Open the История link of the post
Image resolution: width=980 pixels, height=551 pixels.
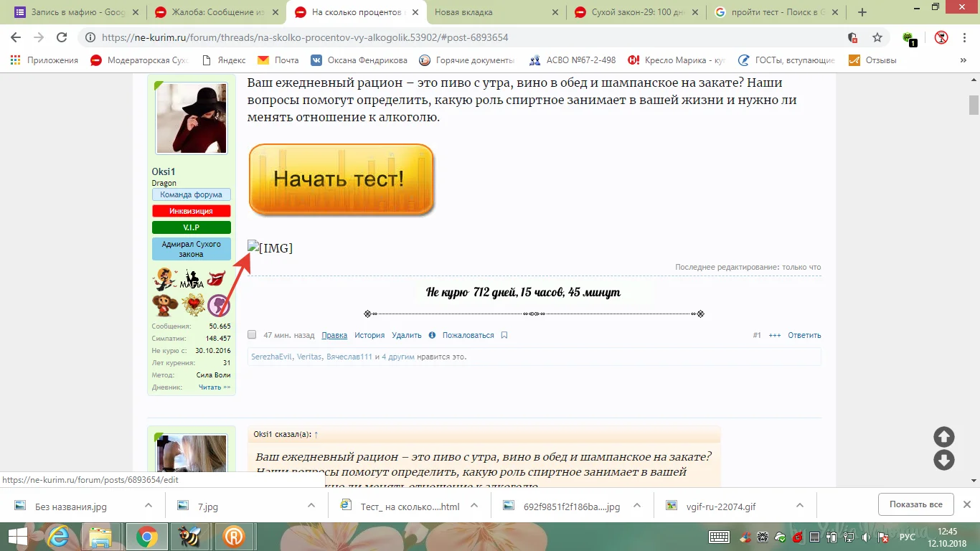pos(369,335)
